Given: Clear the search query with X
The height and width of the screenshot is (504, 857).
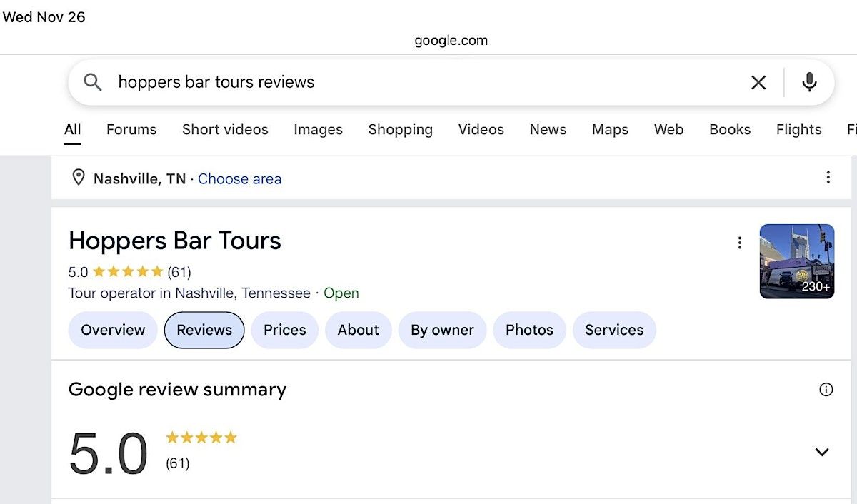Looking at the screenshot, I should tap(758, 82).
